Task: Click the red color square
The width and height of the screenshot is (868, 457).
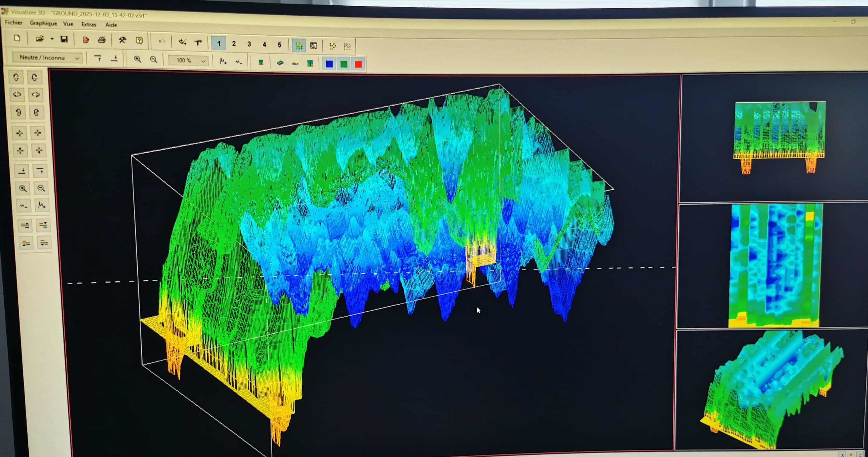Action: pyautogui.click(x=358, y=64)
